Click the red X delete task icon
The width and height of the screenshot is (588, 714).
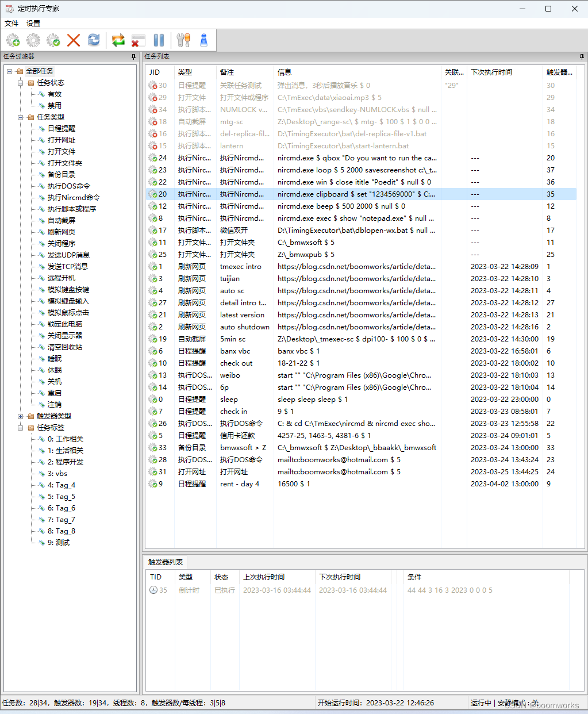coord(74,40)
